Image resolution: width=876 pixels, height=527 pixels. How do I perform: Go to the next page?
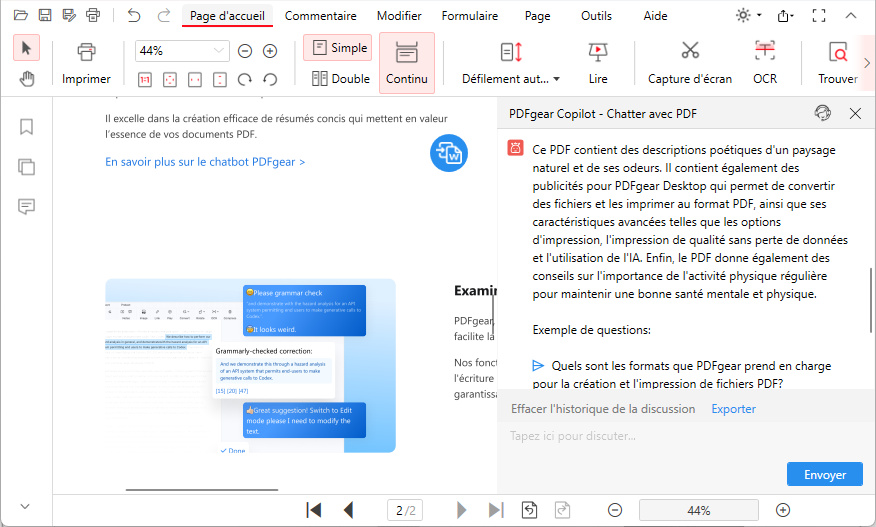coord(461,510)
